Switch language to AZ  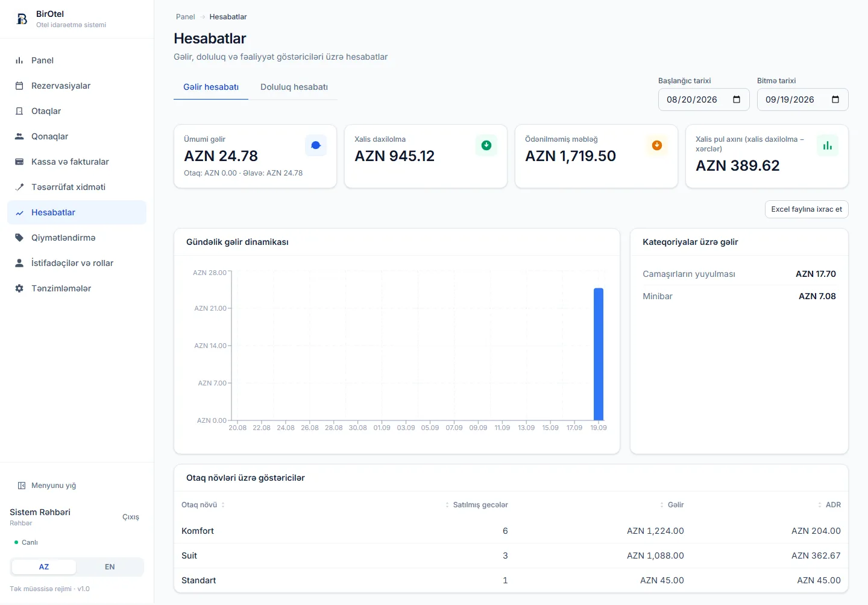[44, 567]
